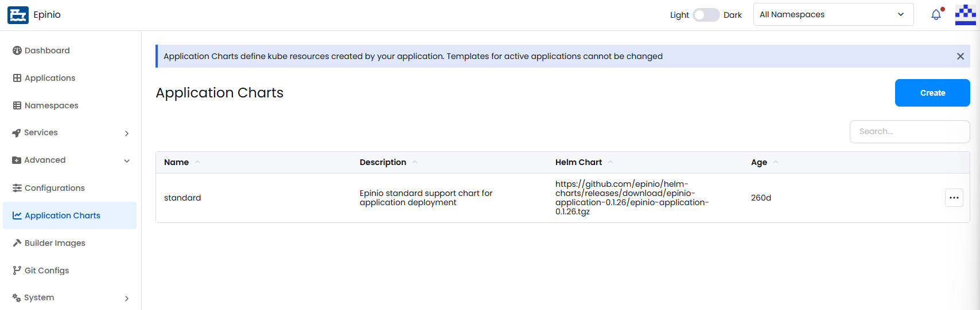
Task: Open actions menu for standard chart row
Action: [x=954, y=198]
